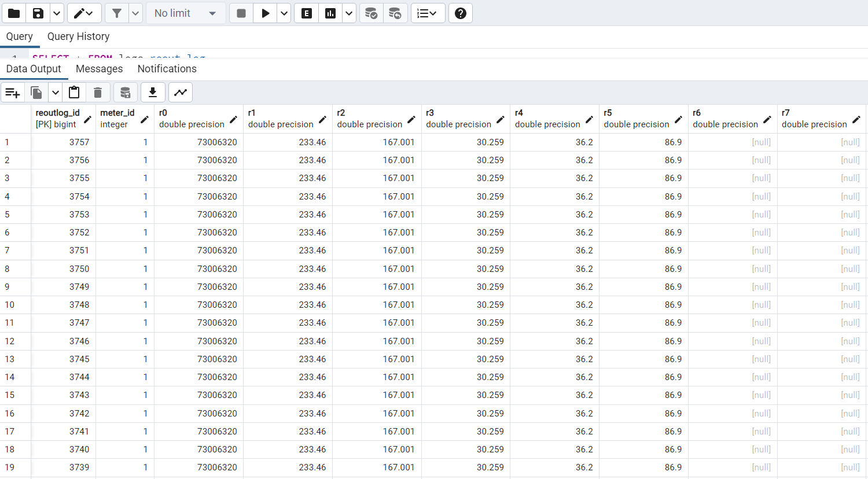Click r0 value in row 5

198,215
